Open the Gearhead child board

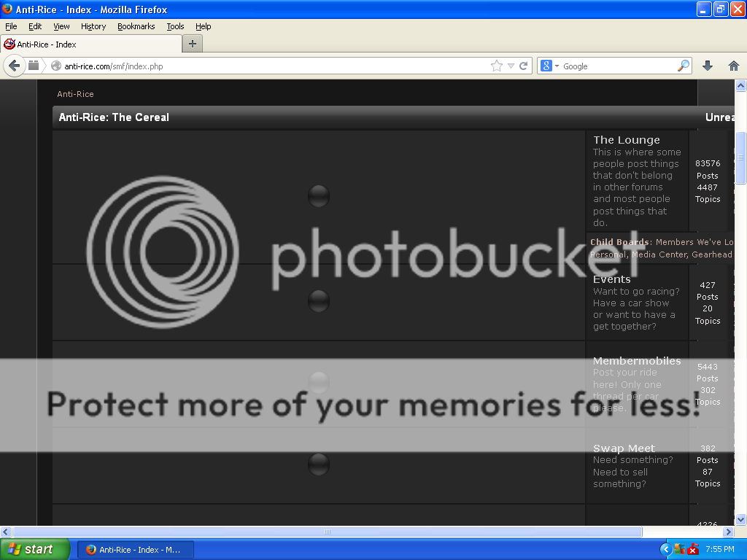click(712, 254)
